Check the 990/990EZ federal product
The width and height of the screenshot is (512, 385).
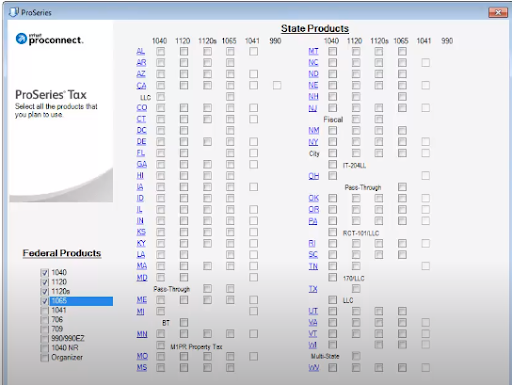tap(44, 339)
